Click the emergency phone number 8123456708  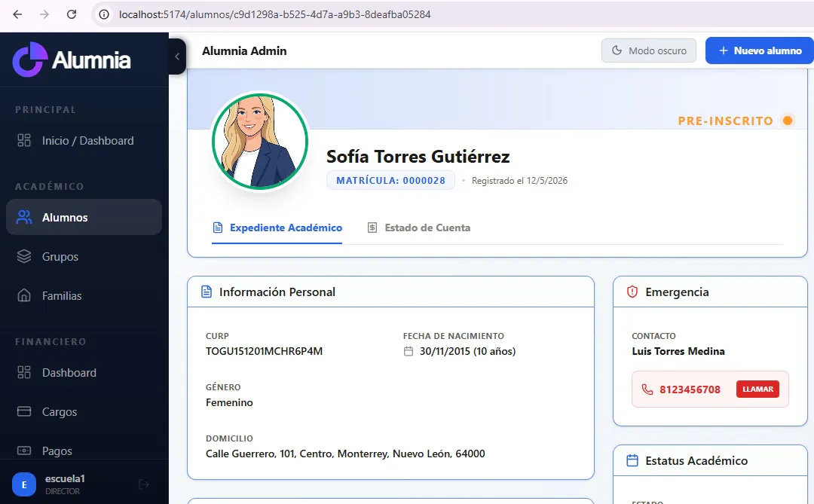(690, 389)
